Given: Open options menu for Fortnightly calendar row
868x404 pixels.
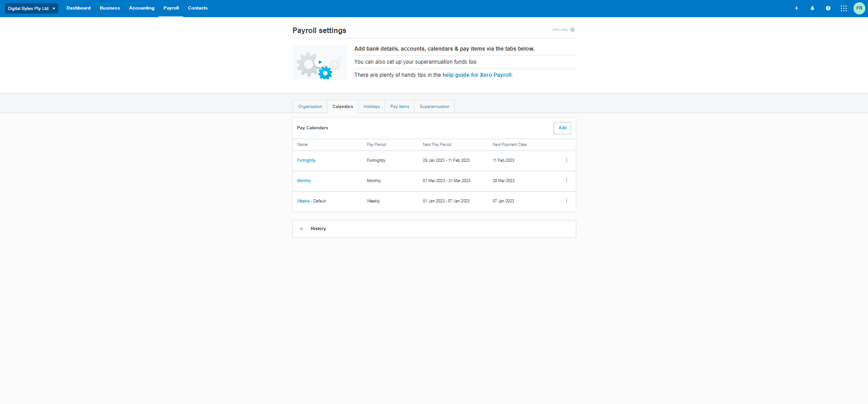Looking at the screenshot, I should 566,160.
